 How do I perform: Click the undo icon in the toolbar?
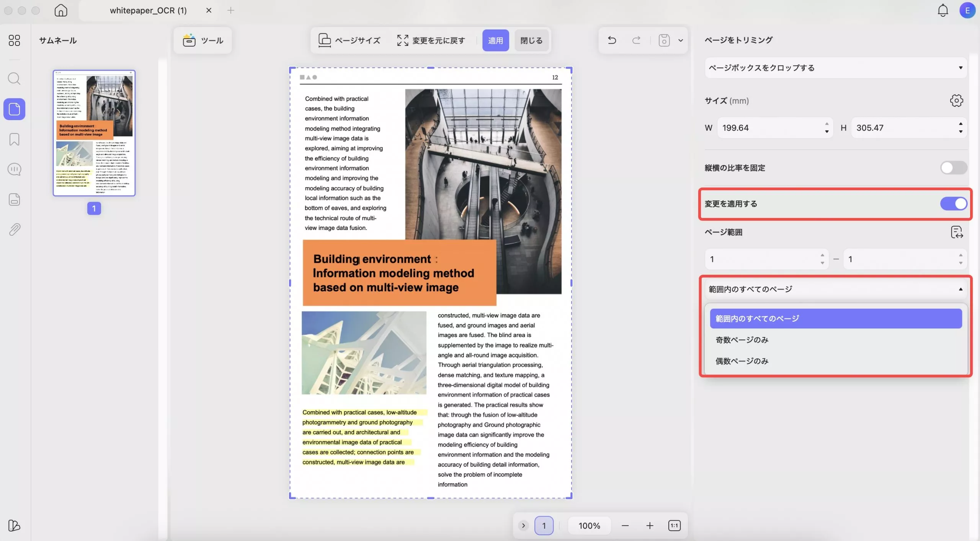(611, 40)
